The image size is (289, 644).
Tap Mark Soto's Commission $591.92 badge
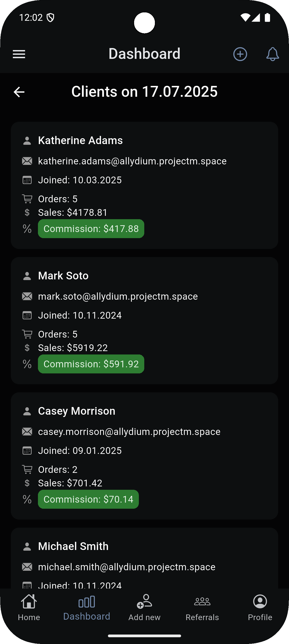coord(91,364)
